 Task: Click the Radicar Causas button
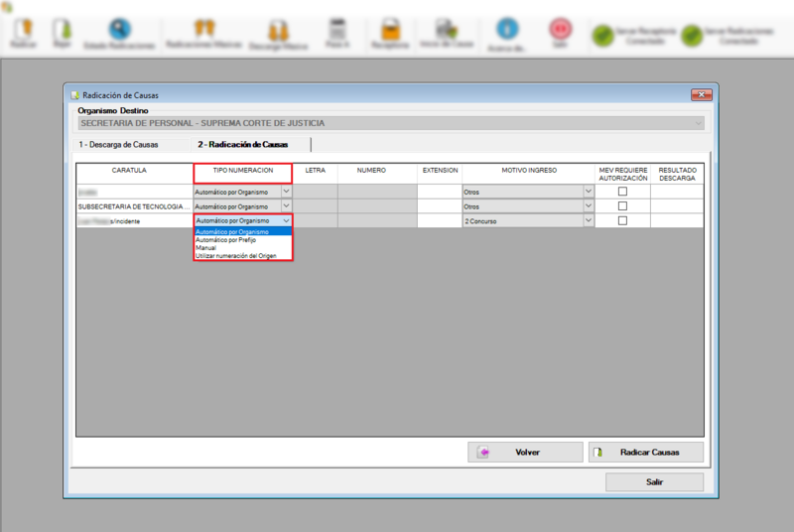click(x=646, y=452)
